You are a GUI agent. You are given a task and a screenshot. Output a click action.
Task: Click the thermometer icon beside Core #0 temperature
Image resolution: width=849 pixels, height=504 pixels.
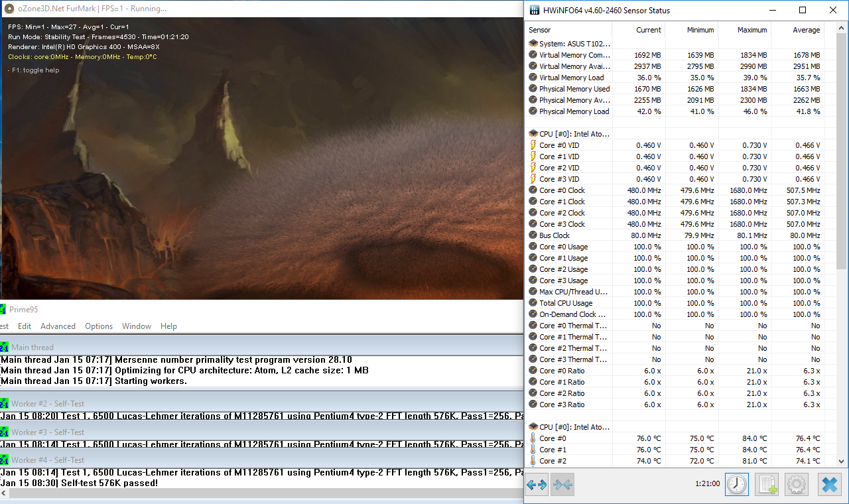(533, 438)
